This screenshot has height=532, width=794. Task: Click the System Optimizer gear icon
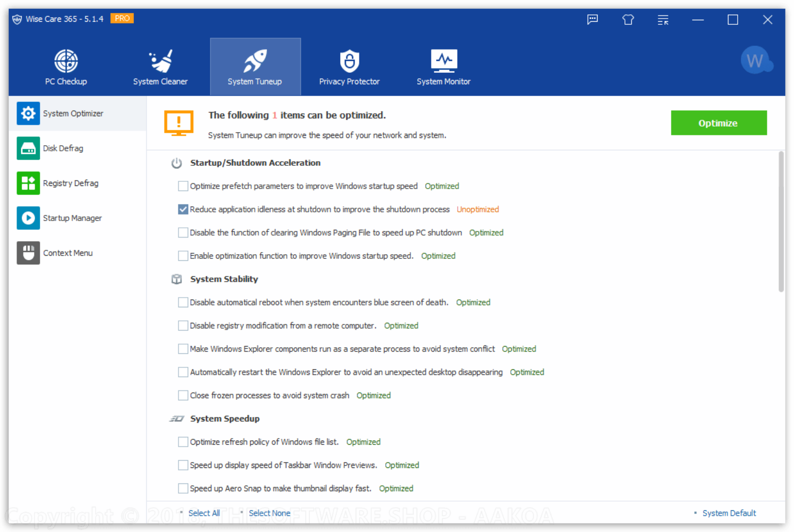(x=28, y=113)
